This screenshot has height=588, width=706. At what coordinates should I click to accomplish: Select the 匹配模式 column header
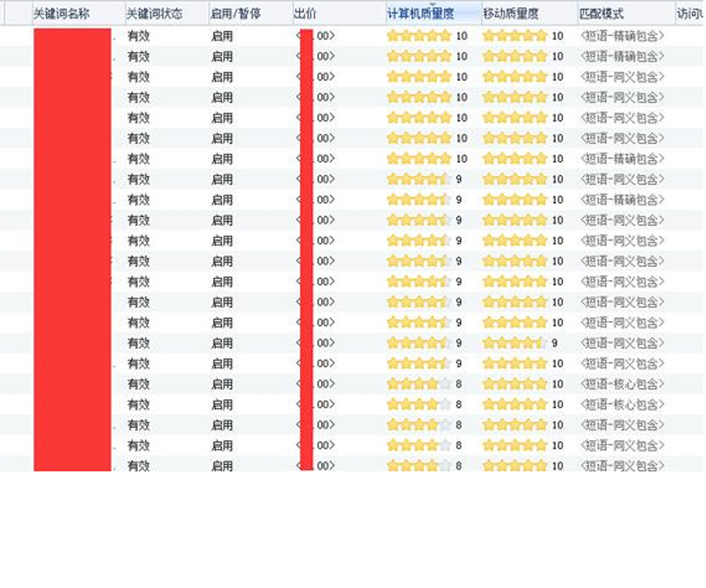click(601, 15)
